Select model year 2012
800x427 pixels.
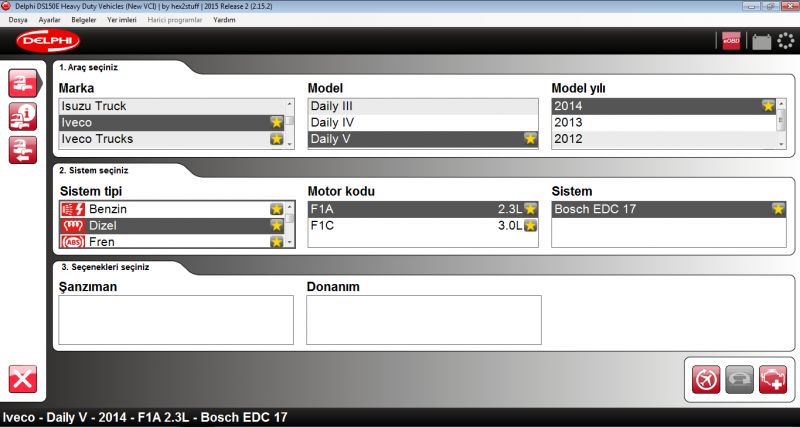pos(664,139)
